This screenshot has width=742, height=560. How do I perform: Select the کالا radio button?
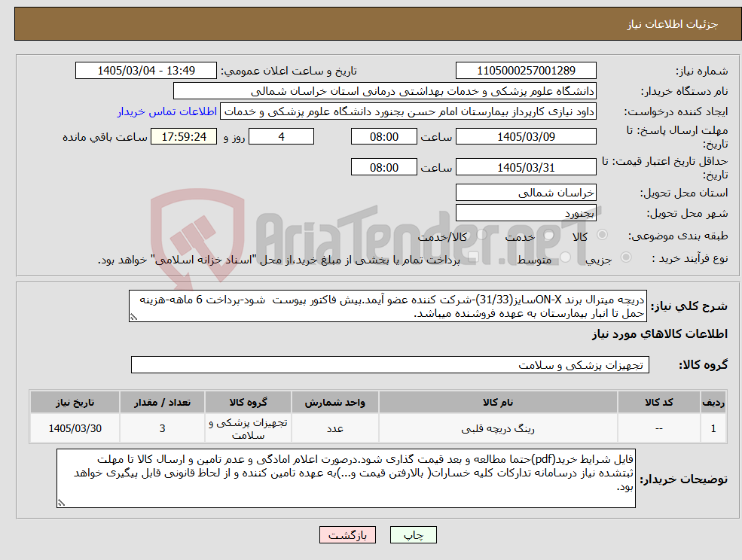click(x=602, y=235)
